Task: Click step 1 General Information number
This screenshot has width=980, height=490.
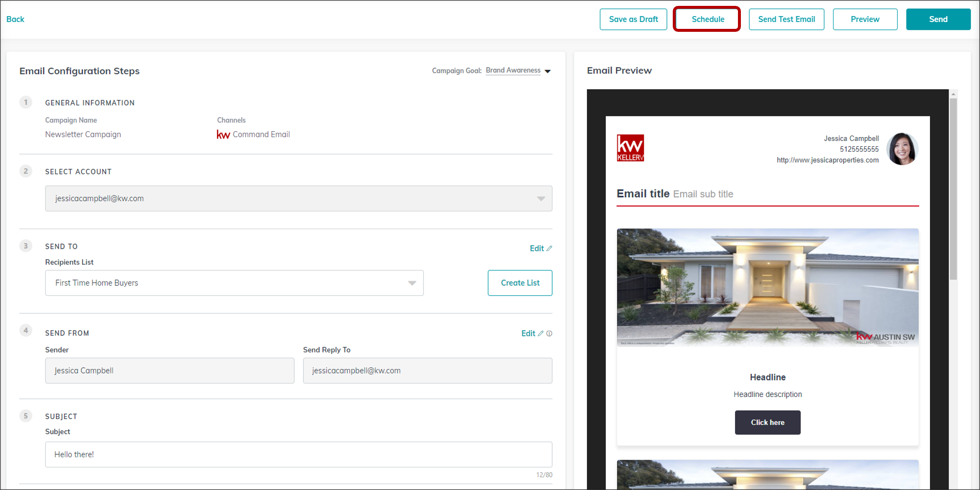Action: (26, 102)
